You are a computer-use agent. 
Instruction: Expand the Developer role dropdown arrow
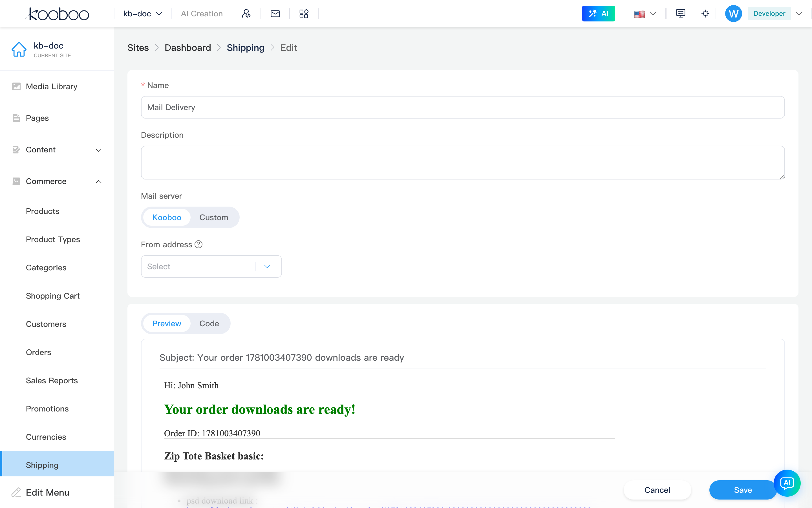[x=799, y=14]
